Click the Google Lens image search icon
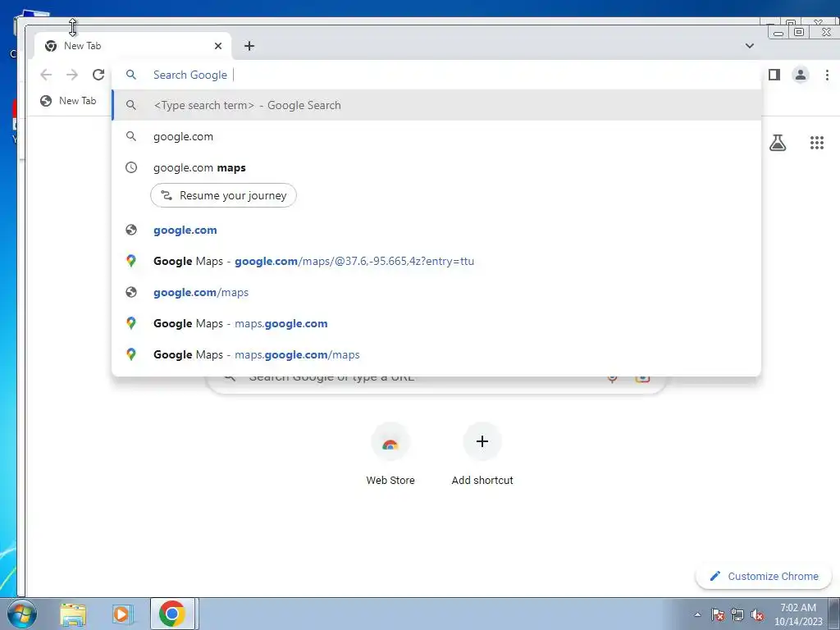This screenshot has width=840, height=630. tap(642, 379)
